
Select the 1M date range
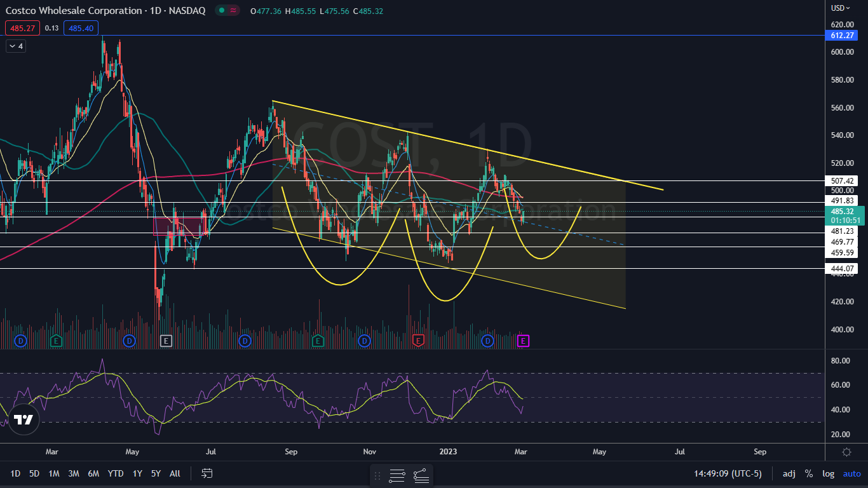point(54,473)
